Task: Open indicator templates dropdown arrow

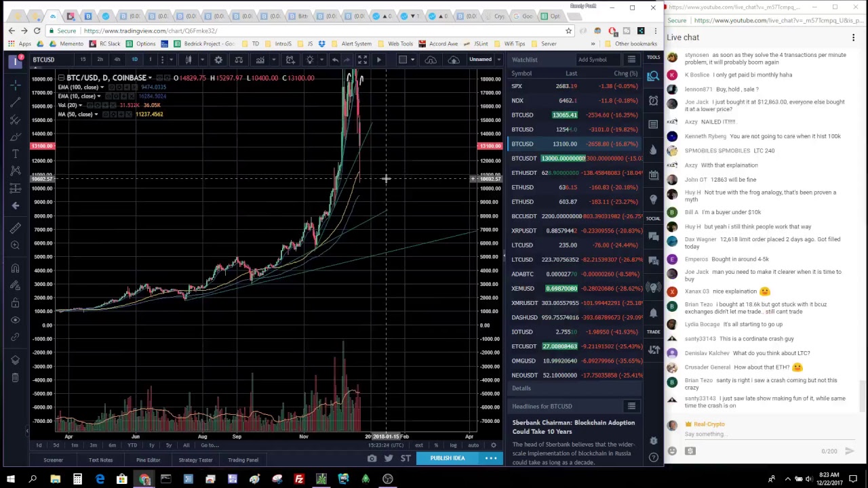Action: [274, 60]
